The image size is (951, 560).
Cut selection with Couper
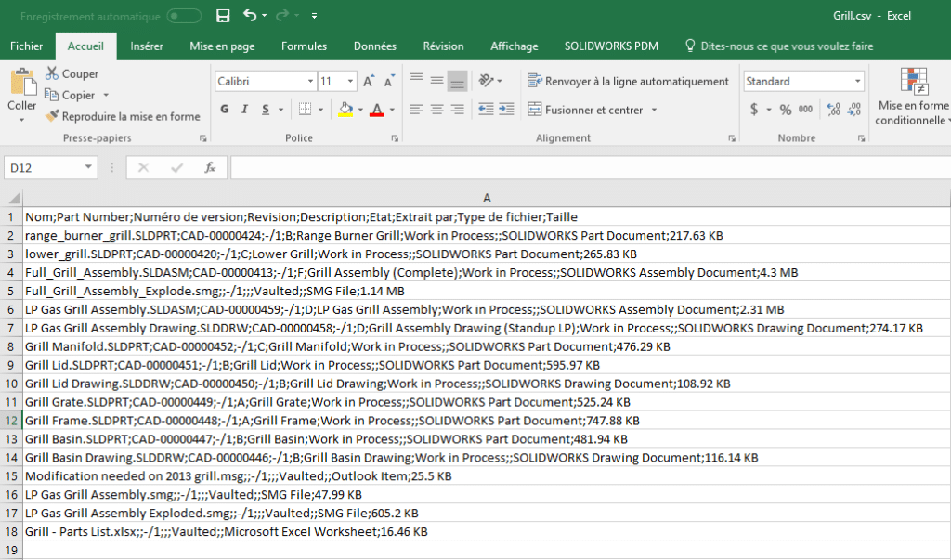[x=72, y=73]
